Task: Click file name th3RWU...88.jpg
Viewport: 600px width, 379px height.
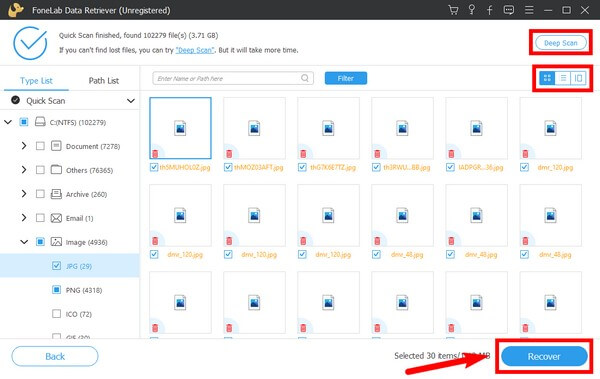Action: coord(407,167)
